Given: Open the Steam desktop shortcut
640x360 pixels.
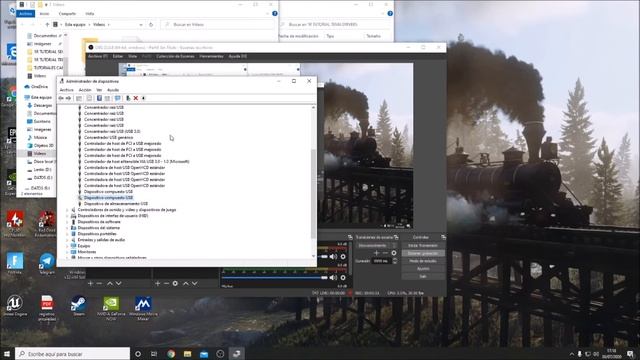Looking at the screenshot, I should coord(78,306).
